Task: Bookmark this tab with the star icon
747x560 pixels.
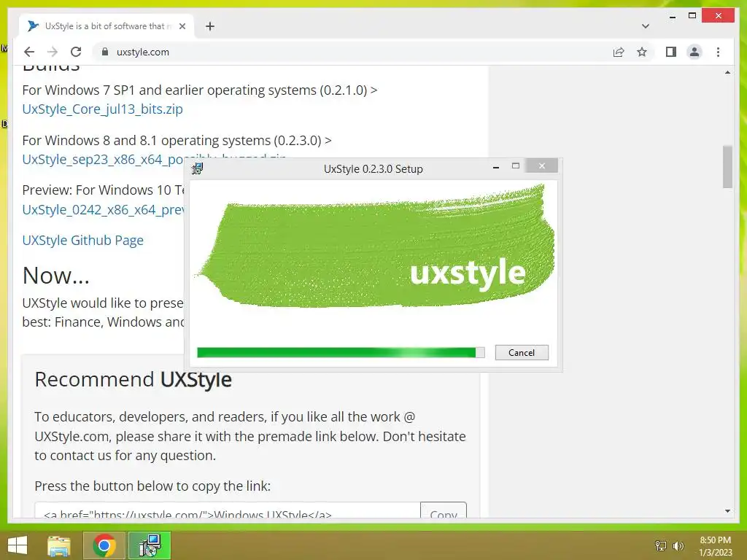Action: click(642, 52)
